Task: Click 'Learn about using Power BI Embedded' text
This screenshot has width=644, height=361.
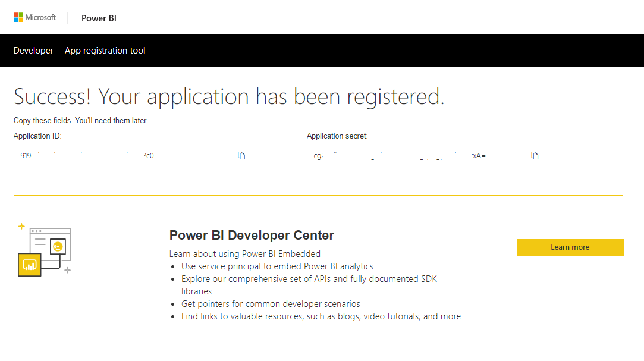Action: click(244, 254)
